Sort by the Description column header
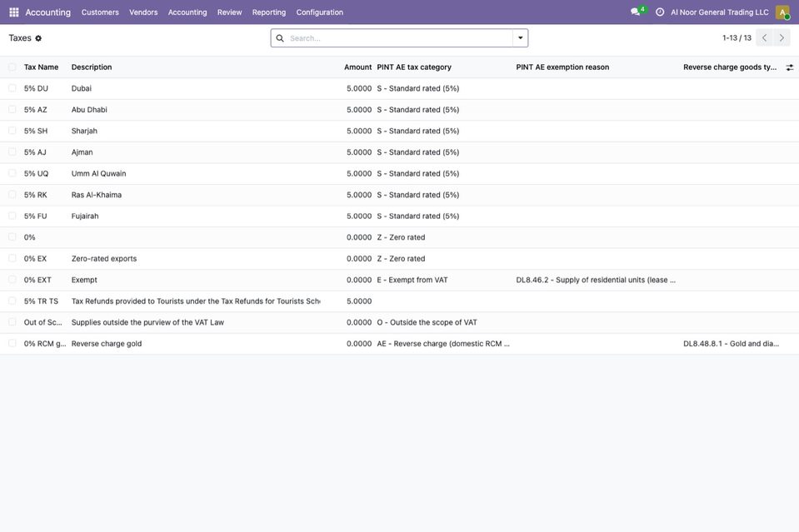Image resolution: width=799 pixels, height=532 pixels. [92, 67]
